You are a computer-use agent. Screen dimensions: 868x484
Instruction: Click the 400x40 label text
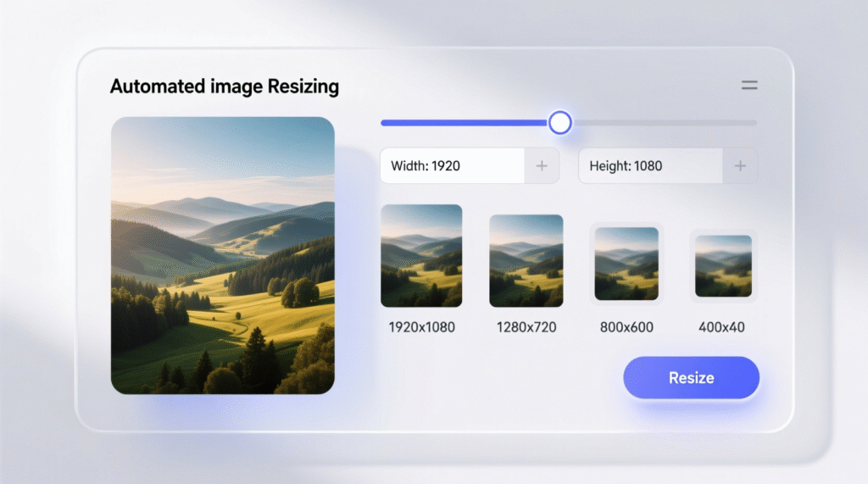[722, 327]
